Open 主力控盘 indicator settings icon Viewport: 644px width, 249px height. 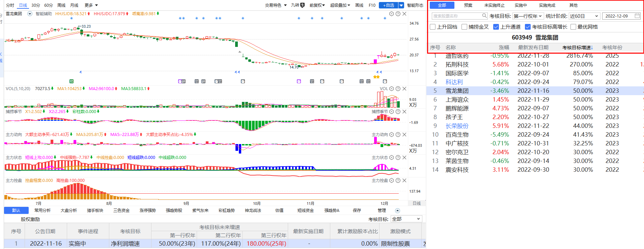pyautogui.click(x=391, y=181)
